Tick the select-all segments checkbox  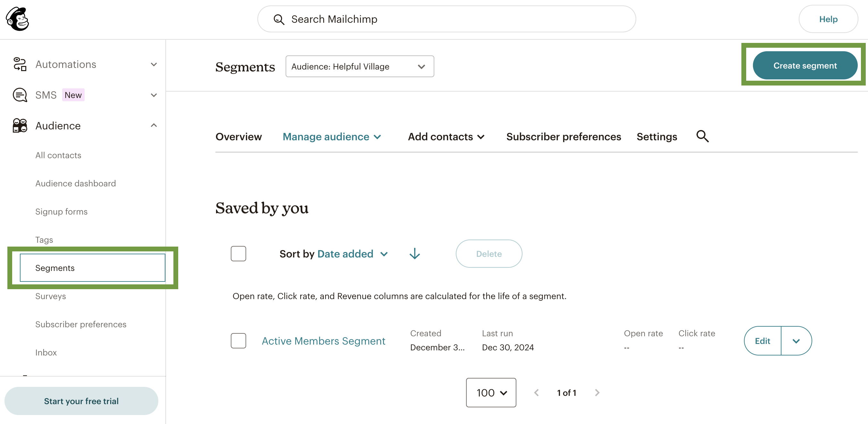click(238, 254)
